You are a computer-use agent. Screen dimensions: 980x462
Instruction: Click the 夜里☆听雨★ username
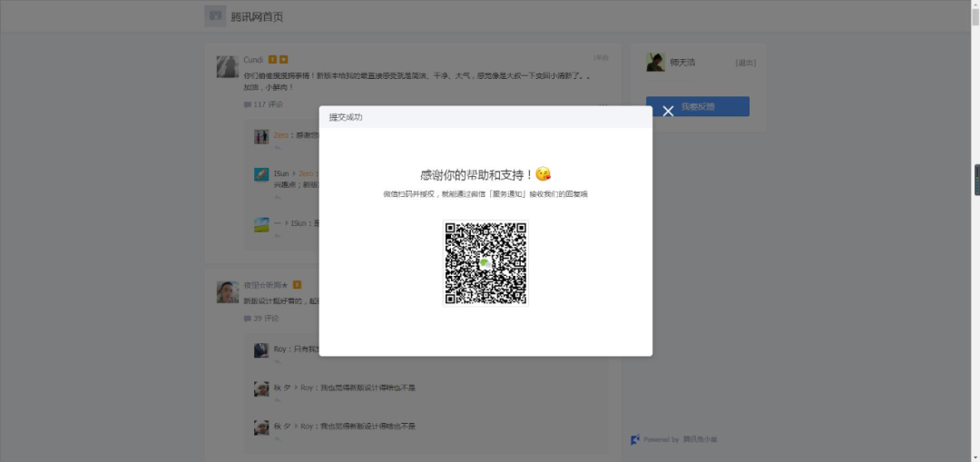click(x=266, y=285)
